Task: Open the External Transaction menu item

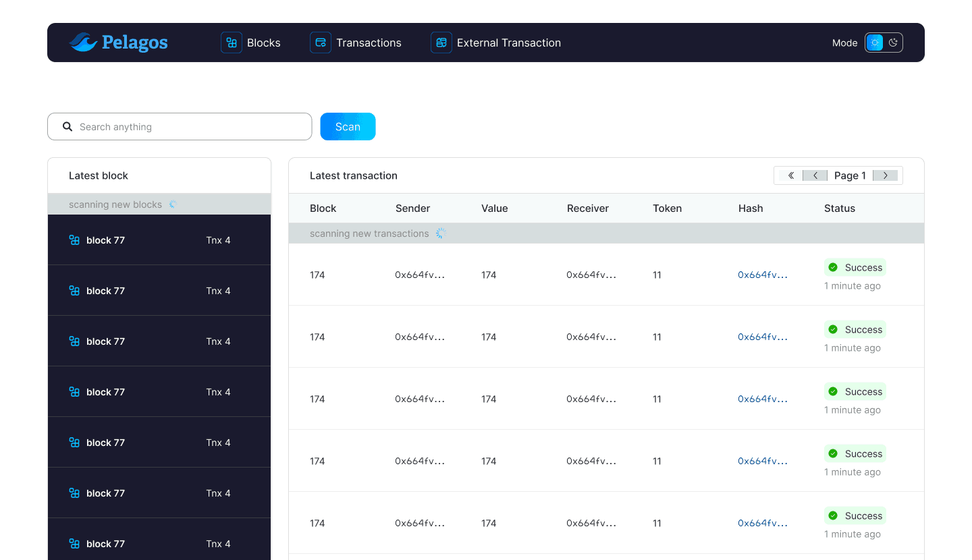Action: (x=496, y=43)
